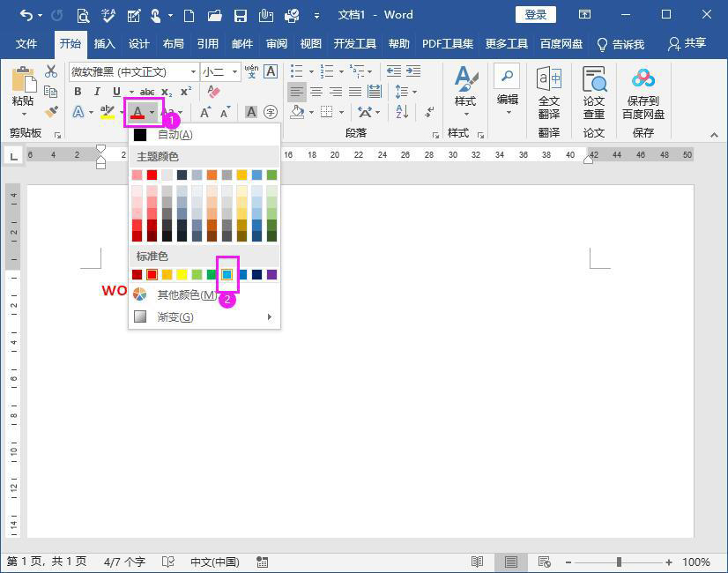The width and height of the screenshot is (728, 573).
Task: Open the 审阅 ribbon tab
Action: (277, 43)
